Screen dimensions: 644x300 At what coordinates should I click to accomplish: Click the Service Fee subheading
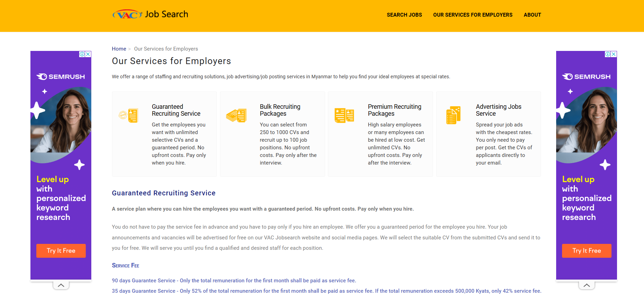click(x=126, y=265)
